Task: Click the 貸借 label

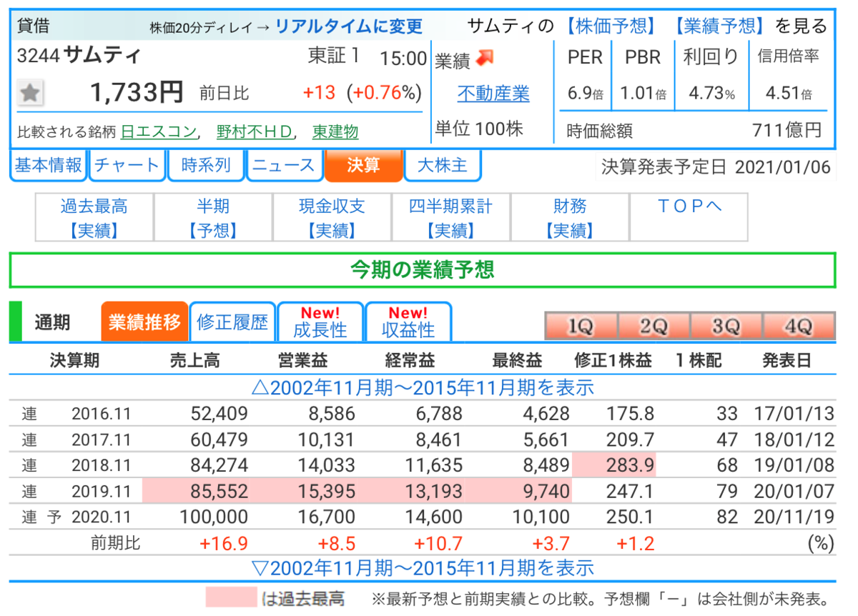Action: 34,27
